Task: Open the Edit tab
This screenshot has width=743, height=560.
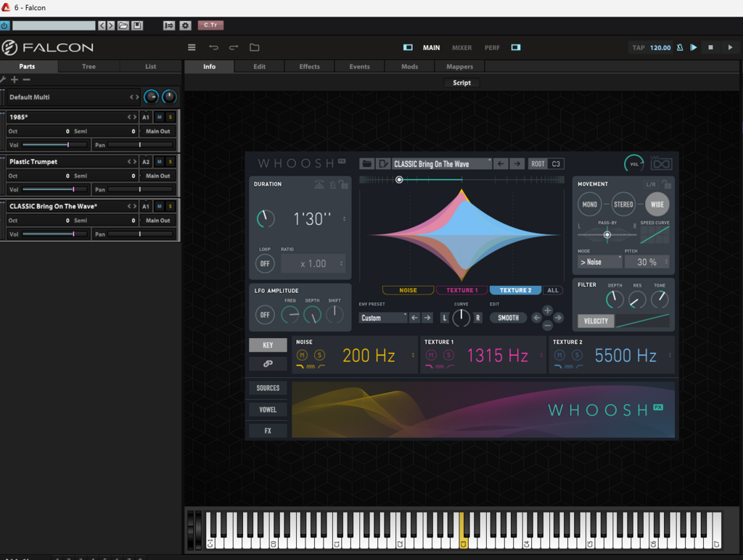Action: coord(259,66)
